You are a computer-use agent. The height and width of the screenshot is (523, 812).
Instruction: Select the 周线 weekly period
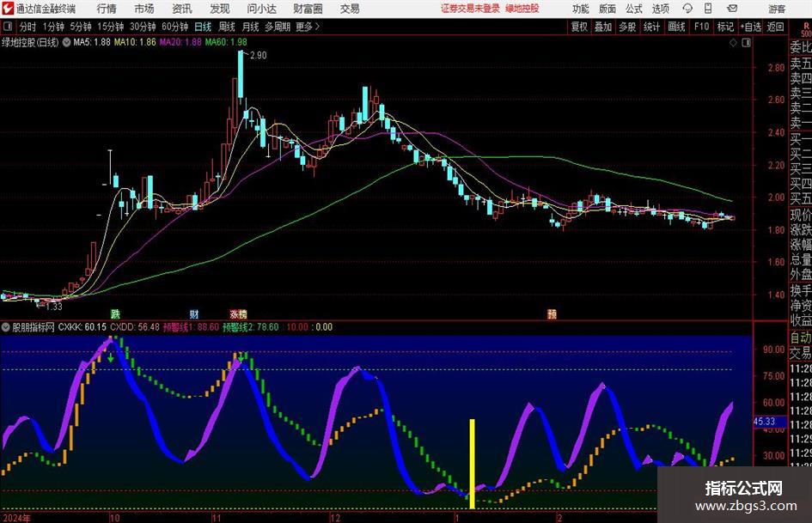[x=227, y=27]
